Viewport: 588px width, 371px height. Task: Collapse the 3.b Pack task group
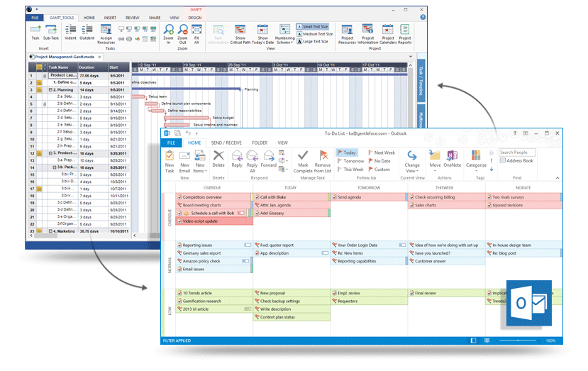pos(55,167)
